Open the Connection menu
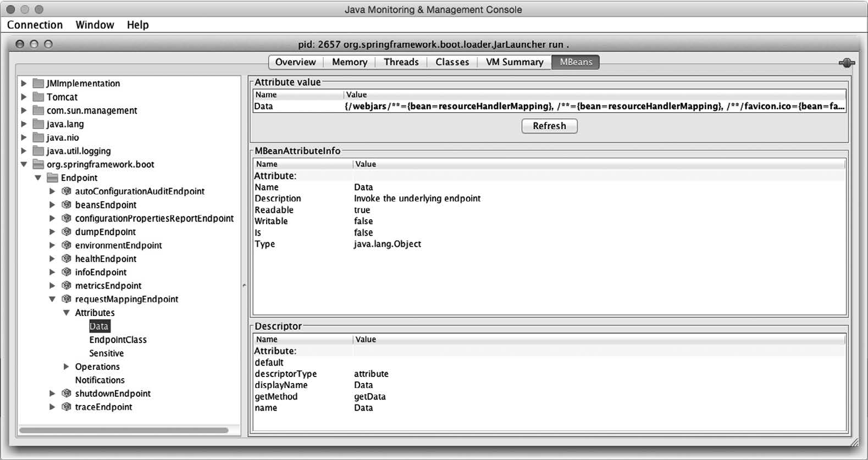Viewport: 868px width, 460px height. tap(35, 25)
